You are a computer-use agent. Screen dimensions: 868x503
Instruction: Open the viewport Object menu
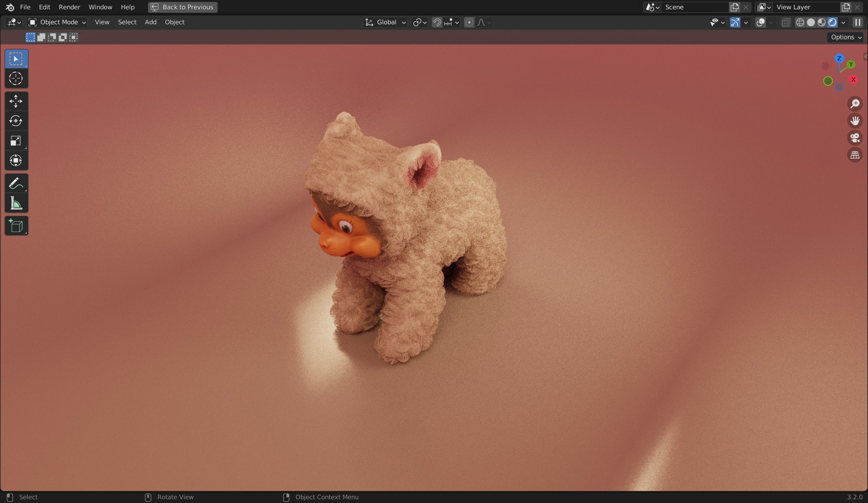pos(175,22)
